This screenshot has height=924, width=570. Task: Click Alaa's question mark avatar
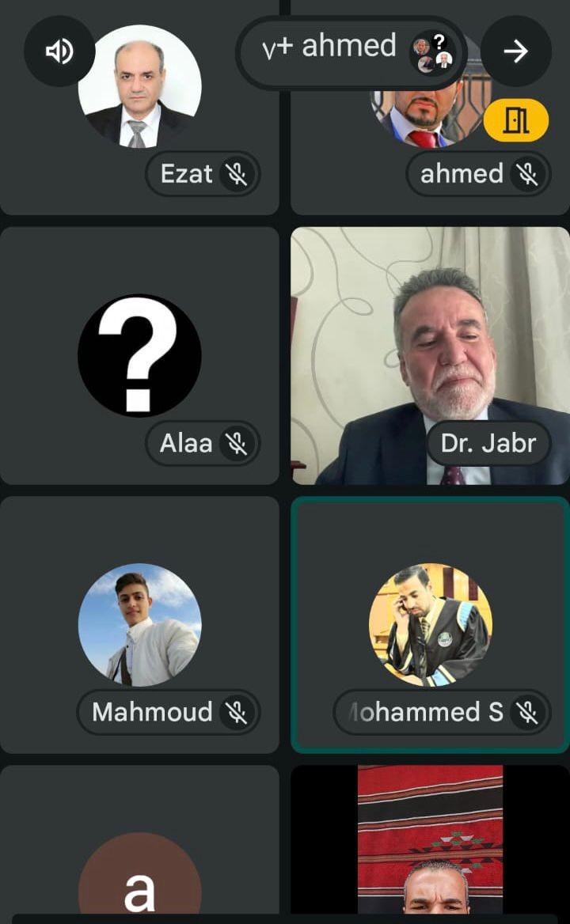tap(139, 355)
